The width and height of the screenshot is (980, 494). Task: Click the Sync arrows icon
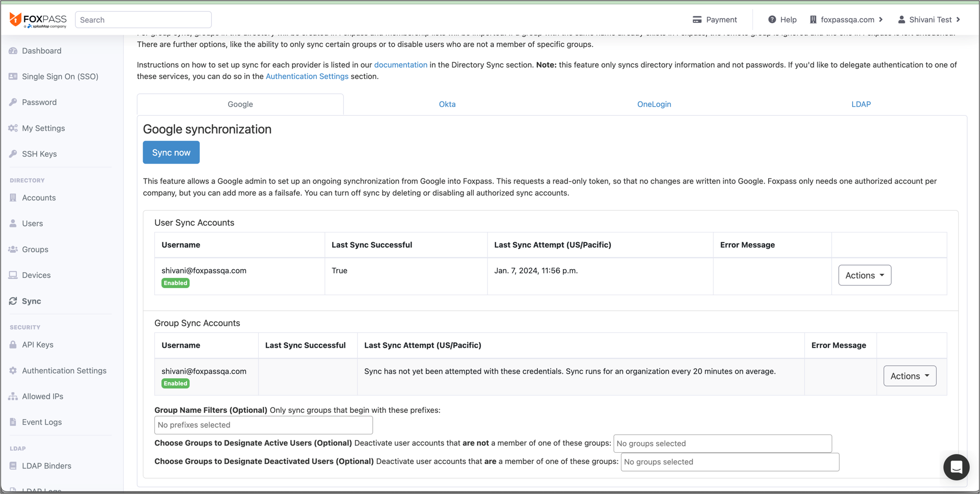[13, 301]
